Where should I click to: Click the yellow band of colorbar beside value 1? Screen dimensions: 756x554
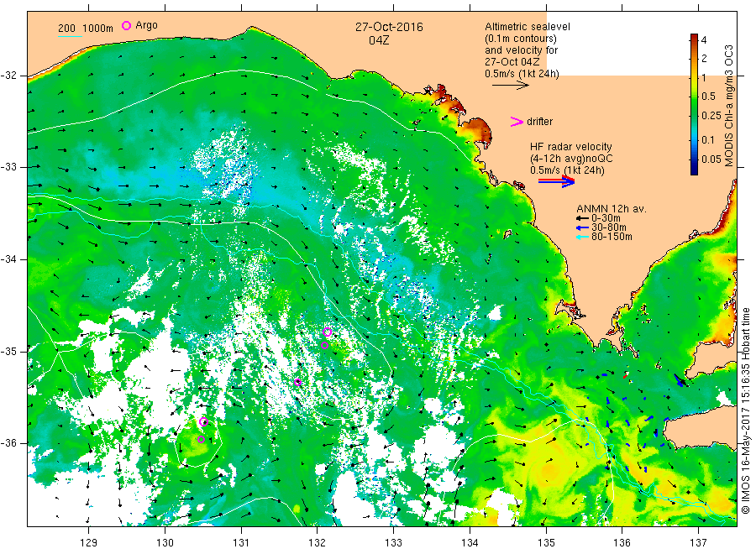pos(694,77)
